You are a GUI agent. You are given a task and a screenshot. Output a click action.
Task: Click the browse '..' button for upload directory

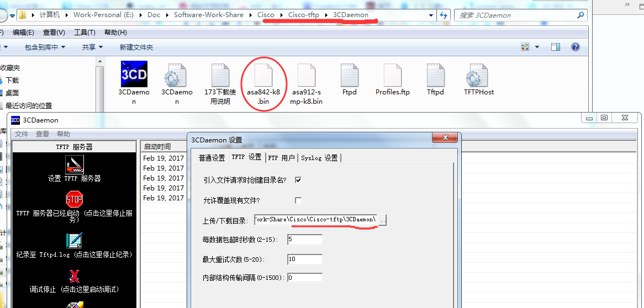coord(383,220)
